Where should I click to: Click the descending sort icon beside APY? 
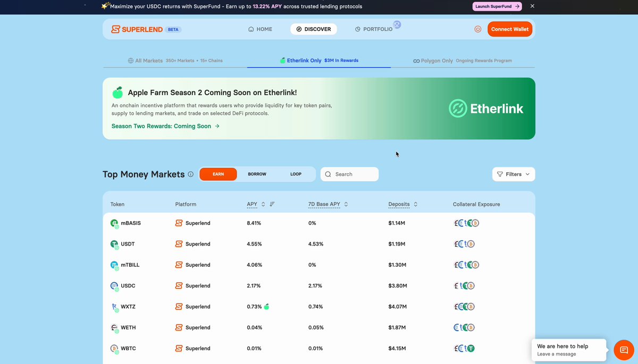click(272, 204)
